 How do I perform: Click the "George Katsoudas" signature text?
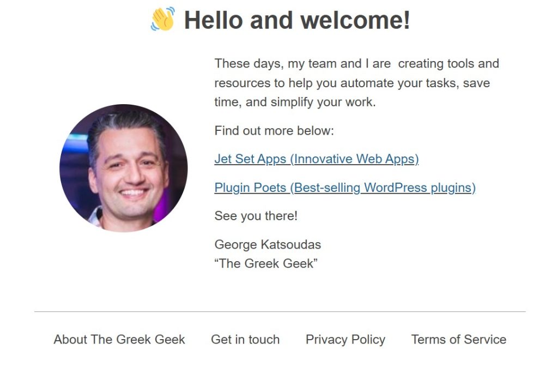[268, 244]
